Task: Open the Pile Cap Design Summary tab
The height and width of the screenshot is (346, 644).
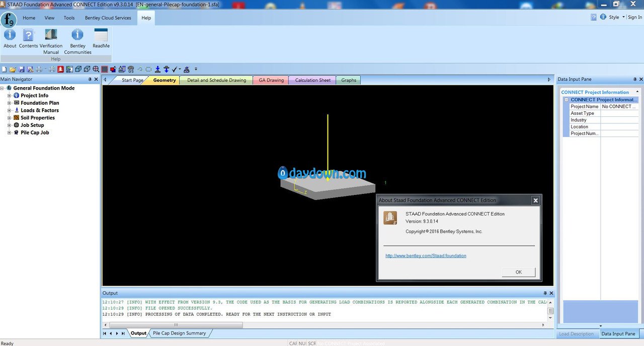Action: point(179,333)
